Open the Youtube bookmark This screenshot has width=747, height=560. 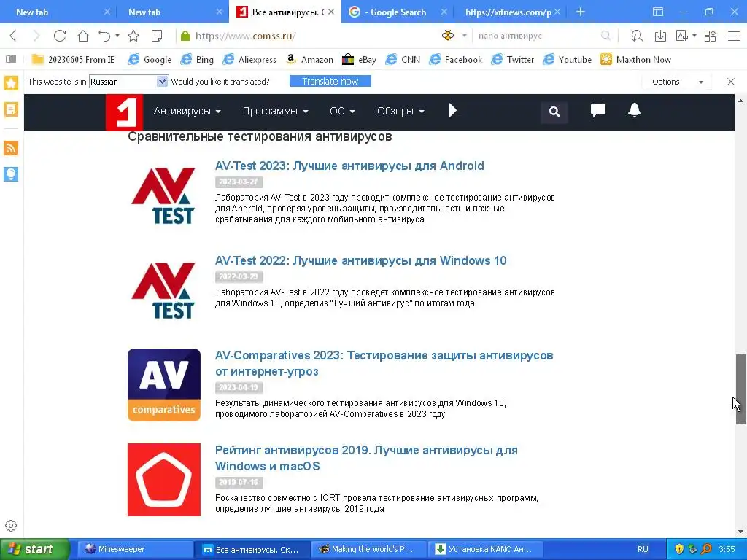[x=568, y=60]
